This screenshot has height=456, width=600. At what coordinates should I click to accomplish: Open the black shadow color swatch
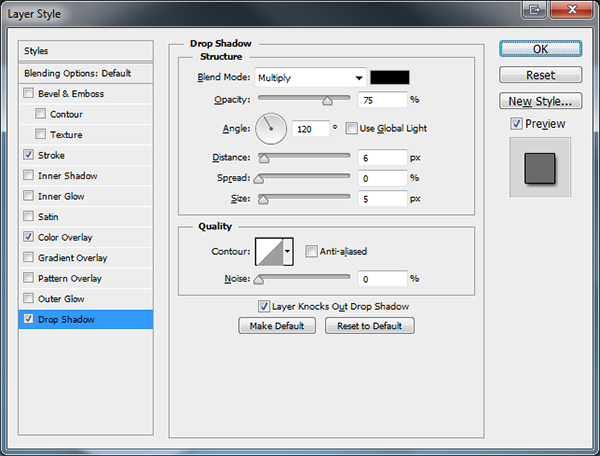[390, 77]
